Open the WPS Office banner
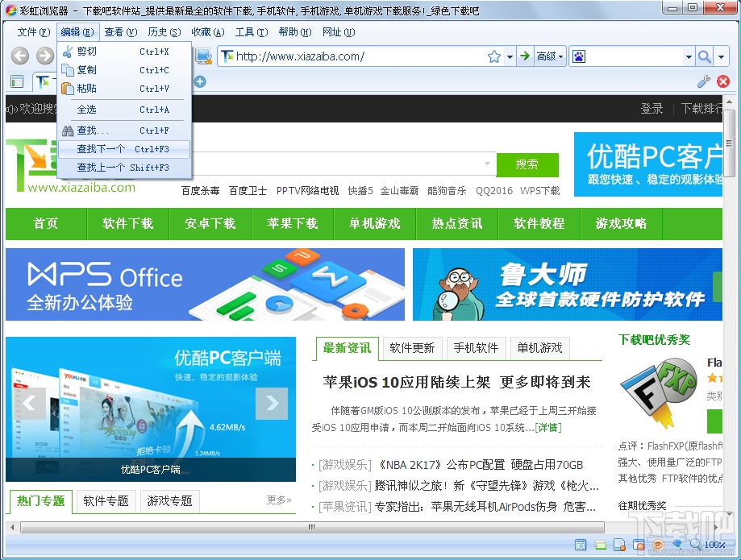This screenshot has height=560, width=741. pyautogui.click(x=205, y=284)
